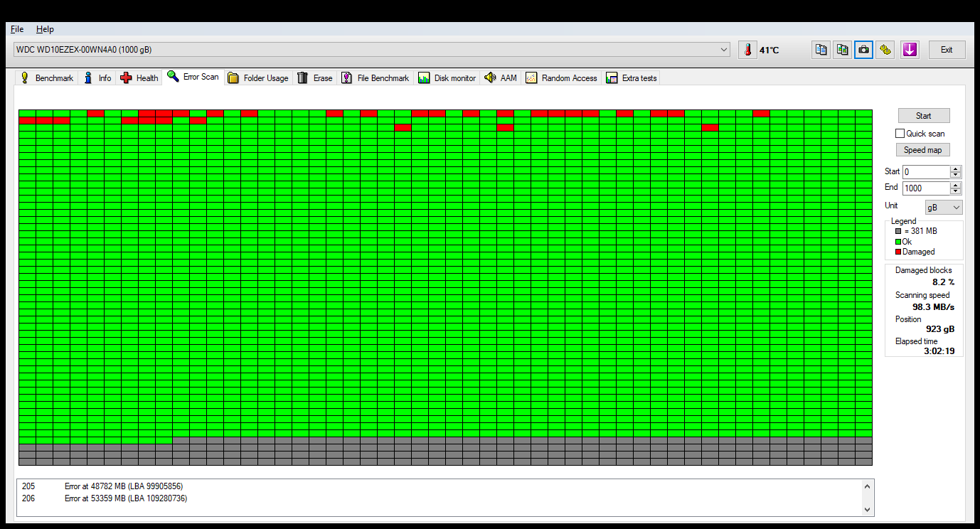This screenshot has width=980, height=529.
Task: Increase the Start value with up arrow
Action: click(x=955, y=169)
